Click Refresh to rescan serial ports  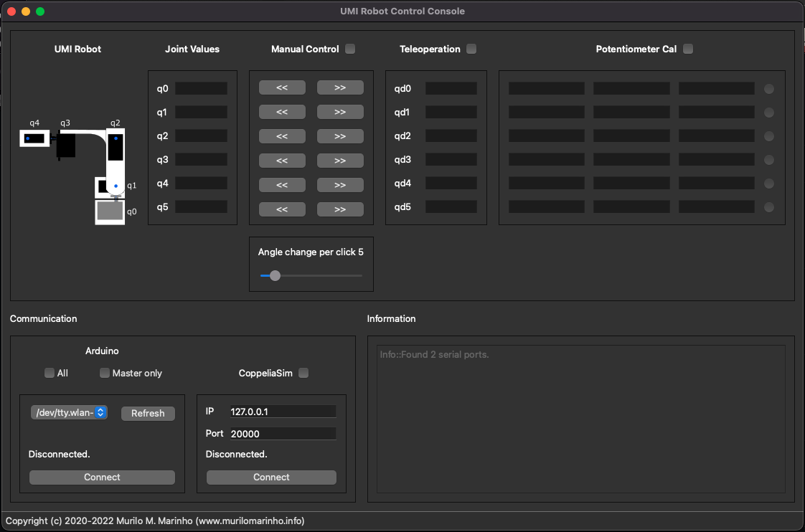coord(148,414)
